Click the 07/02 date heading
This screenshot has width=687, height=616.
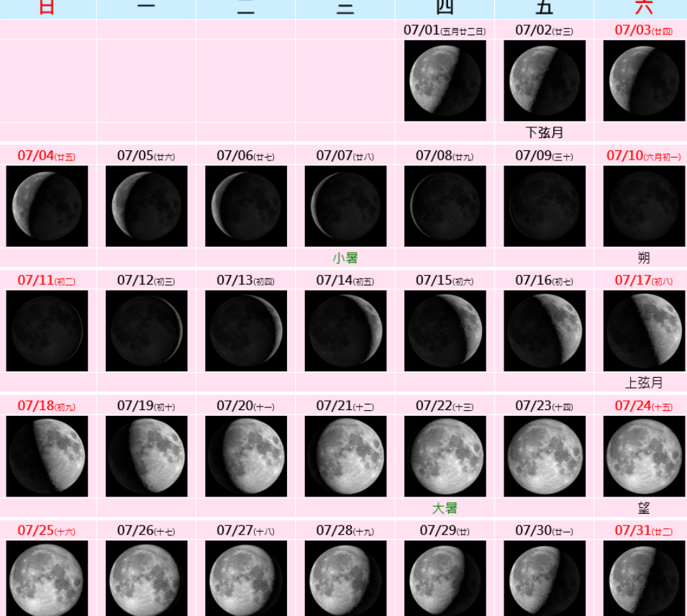point(544,30)
